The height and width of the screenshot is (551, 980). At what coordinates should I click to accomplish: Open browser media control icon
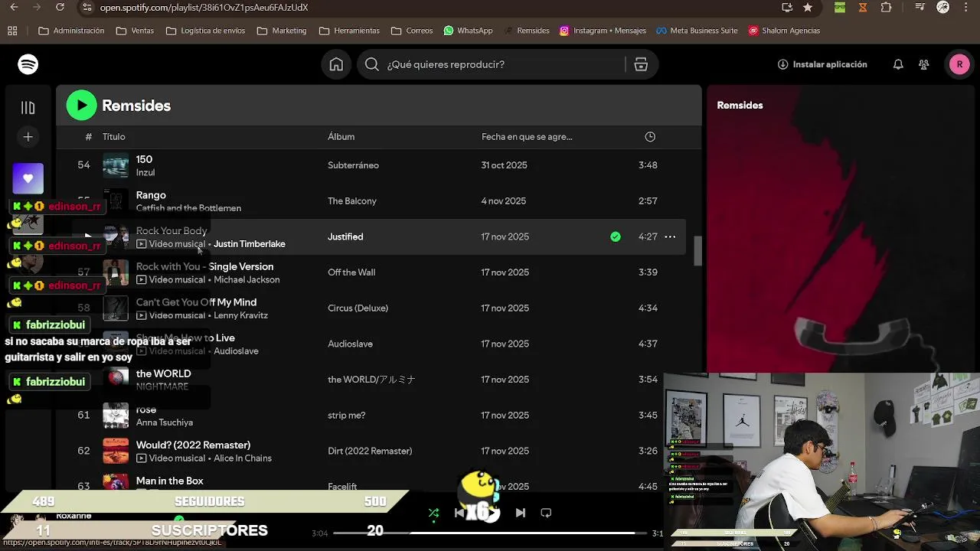tap(920, 7)
